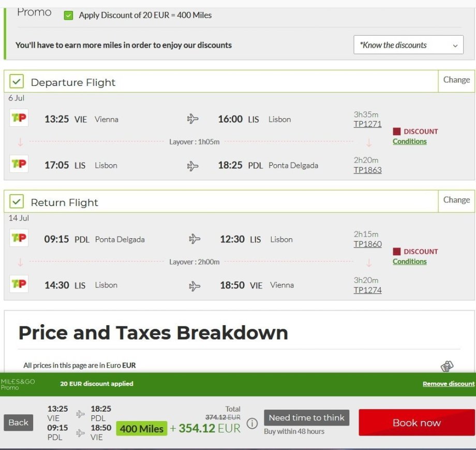Open flight number TP1271 details

point(367,124)
